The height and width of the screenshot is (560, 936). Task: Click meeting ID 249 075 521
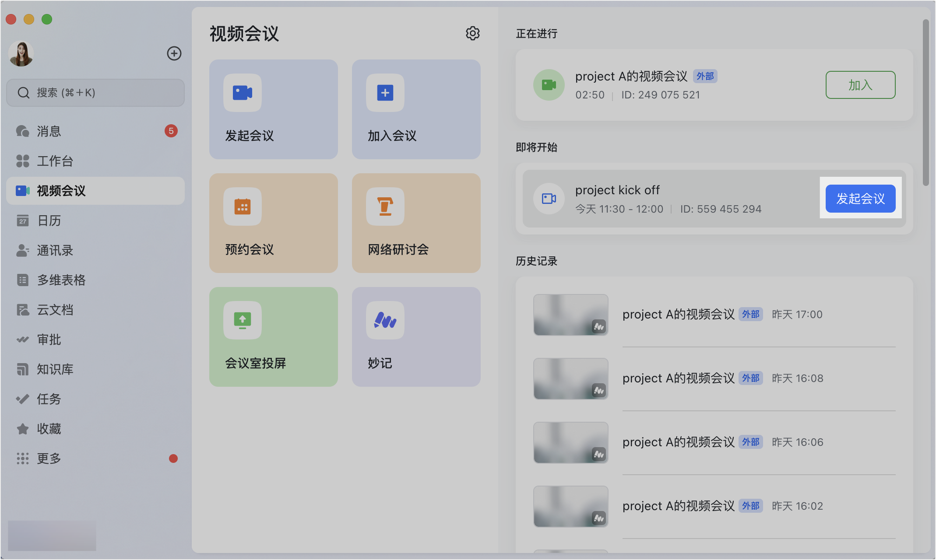pos(661,95)
